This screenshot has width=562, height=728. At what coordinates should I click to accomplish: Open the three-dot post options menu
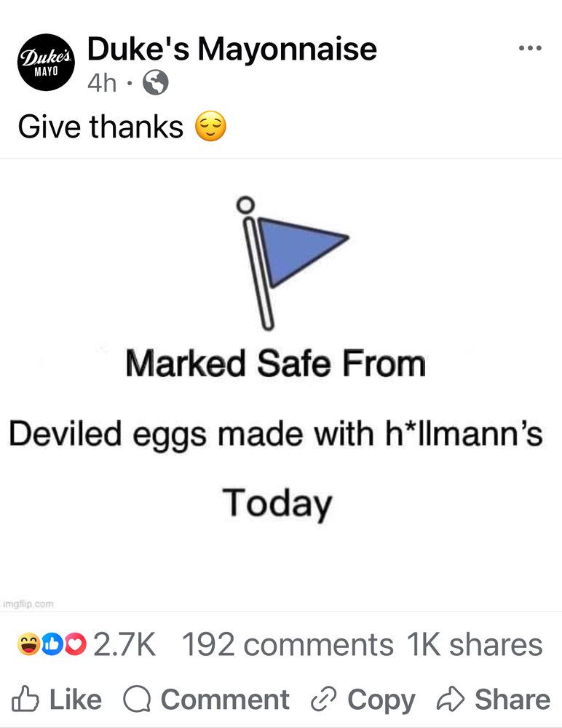530,48
